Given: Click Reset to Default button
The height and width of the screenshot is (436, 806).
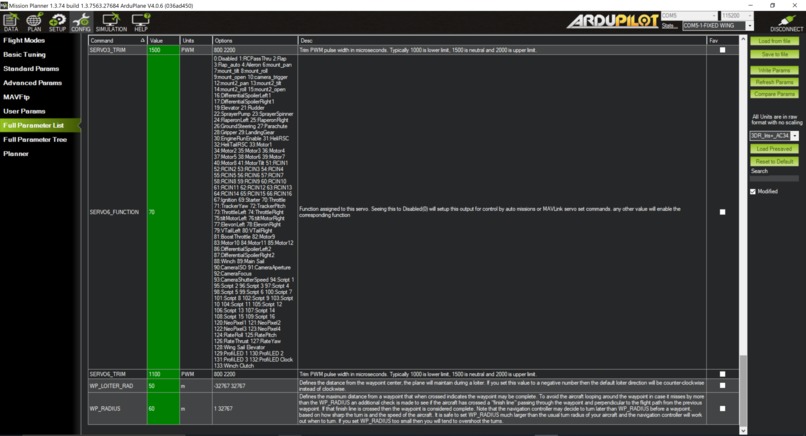Looking at the screenshot, I should tap(774, 161).
